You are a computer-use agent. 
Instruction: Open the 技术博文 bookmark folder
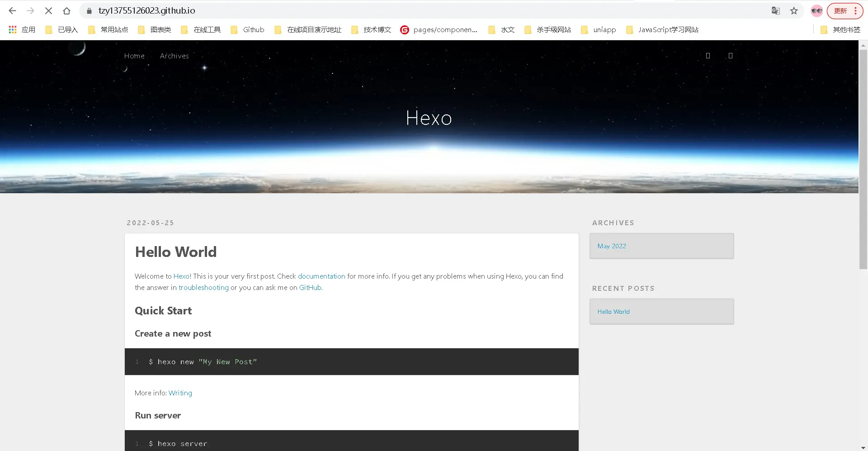[371, 29]
